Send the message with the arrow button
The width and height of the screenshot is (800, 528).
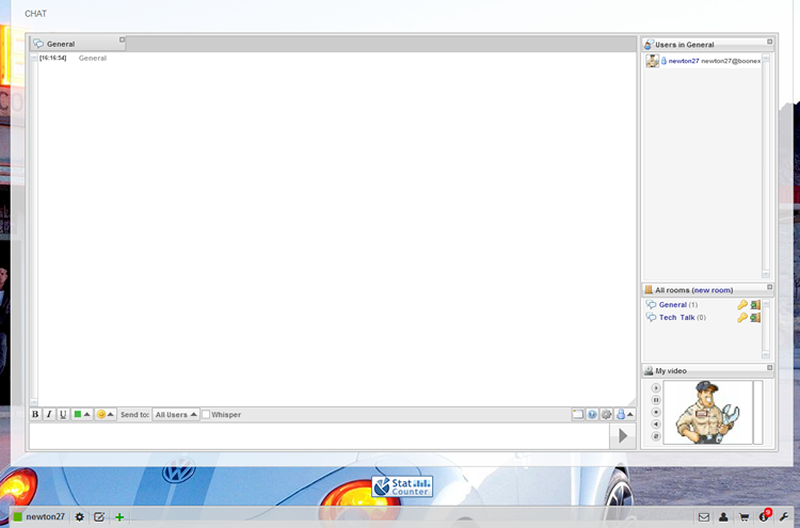pyautogui.click(x=623, y=436)
